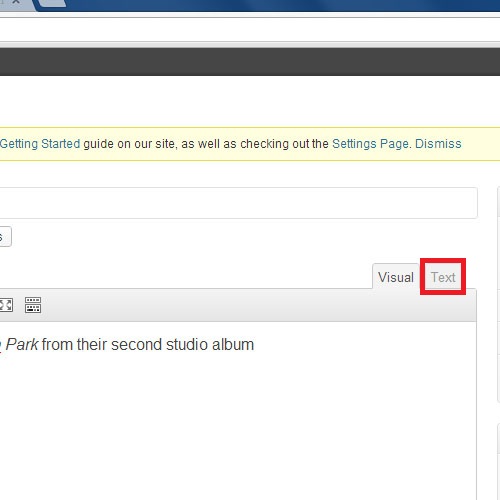Toggle the distraction-free fullscreen editor icon
The image size is (500, 500).
[x=5, y=305]
